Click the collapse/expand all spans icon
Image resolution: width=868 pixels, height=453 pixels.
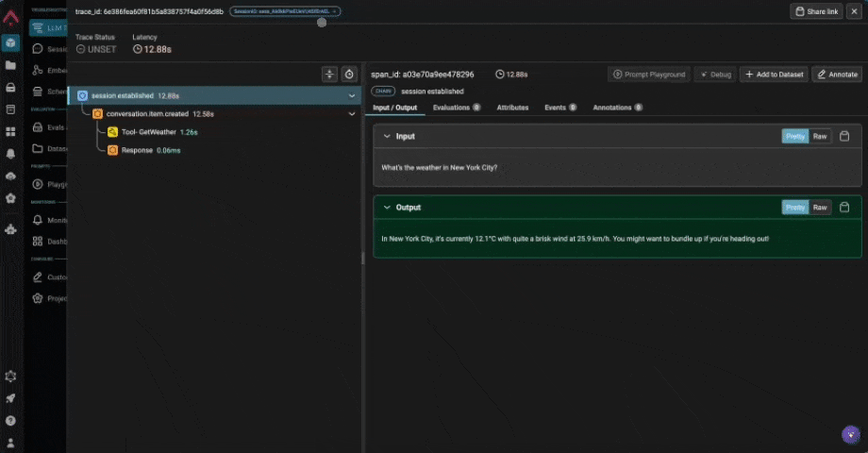[x=329, y=75]
